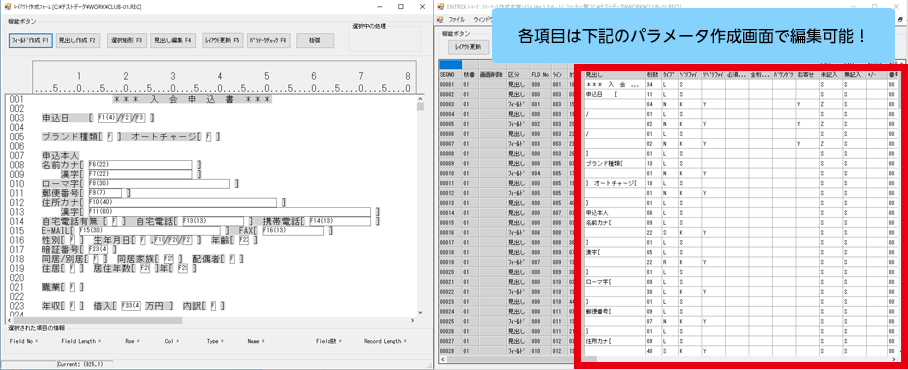Select grid row 00001
Screen dimensions: 908x370
click(x=451, y=84)
